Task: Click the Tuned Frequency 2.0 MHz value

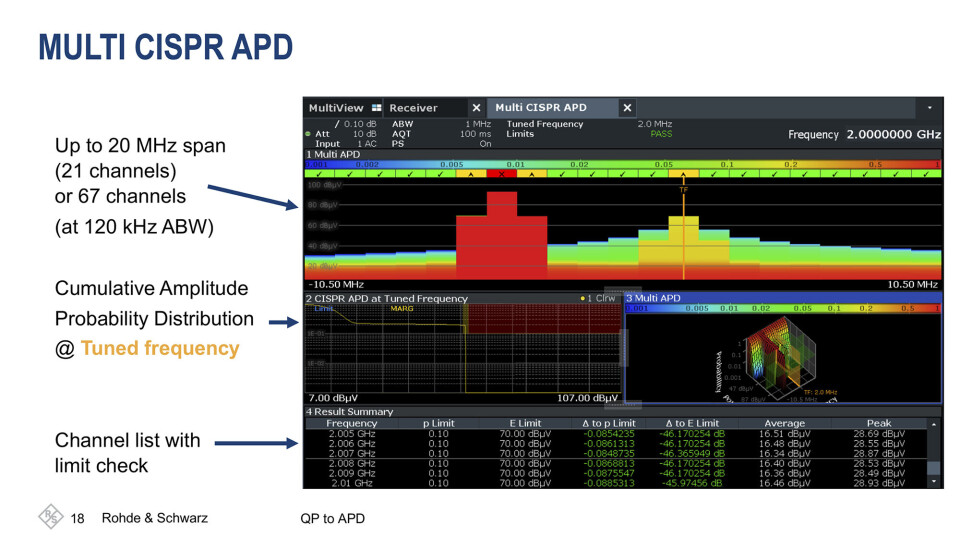Action: click(654, 124)
